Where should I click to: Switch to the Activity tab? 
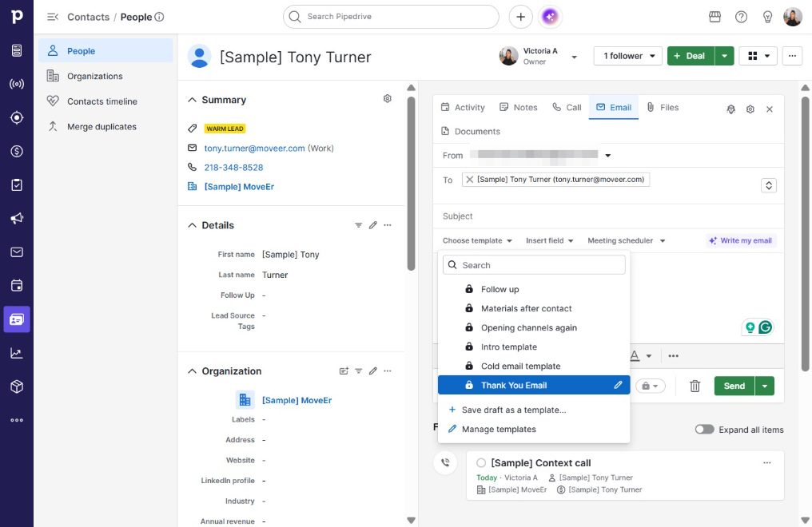point(463,107)
